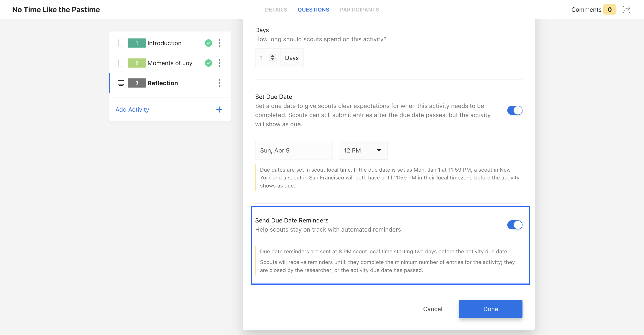This screenshot has height=335, width=644.
Task: Click the 'Scouts will receive reminders until' note
Action: point(387,266)
